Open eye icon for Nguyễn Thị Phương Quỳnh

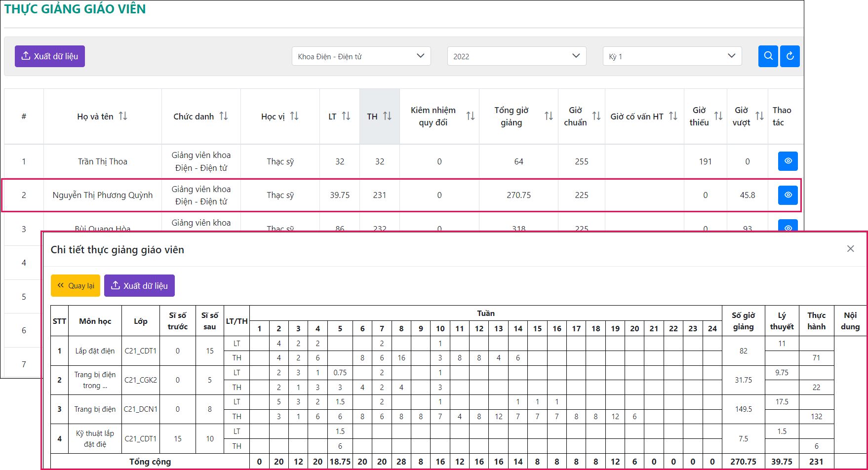(x=788, y=195)
